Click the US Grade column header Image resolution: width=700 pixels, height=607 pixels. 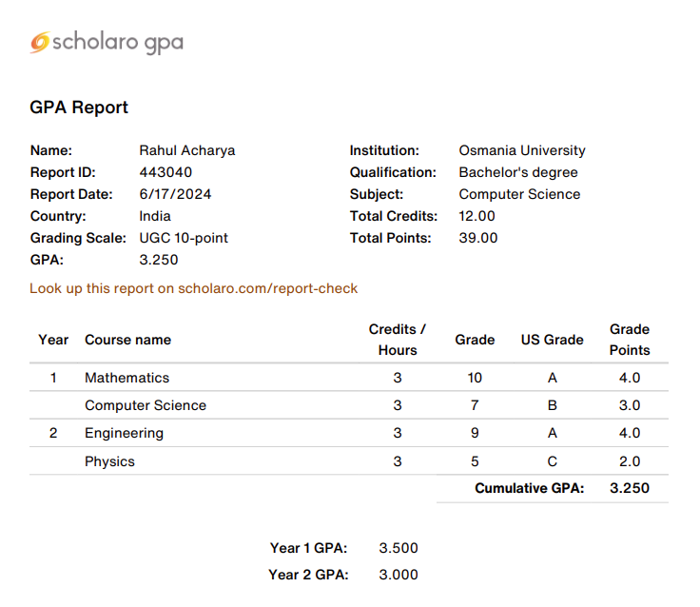552,340
